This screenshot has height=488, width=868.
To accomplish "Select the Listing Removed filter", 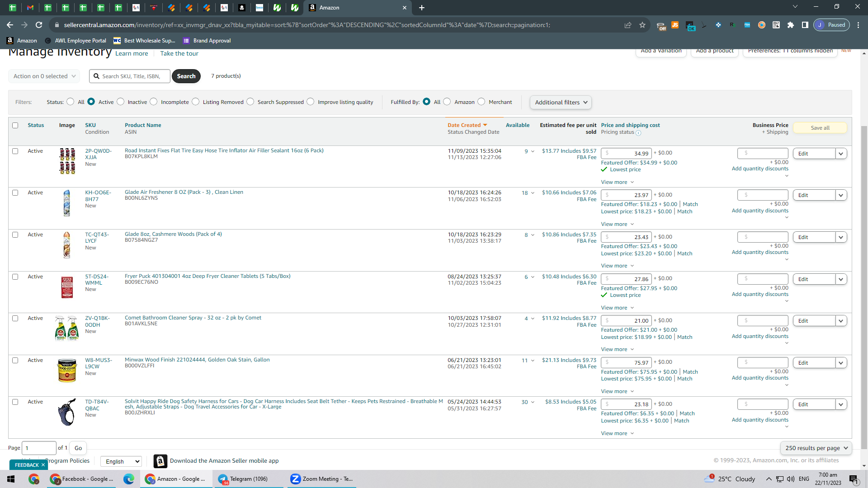I will click(x=196, y=102).
